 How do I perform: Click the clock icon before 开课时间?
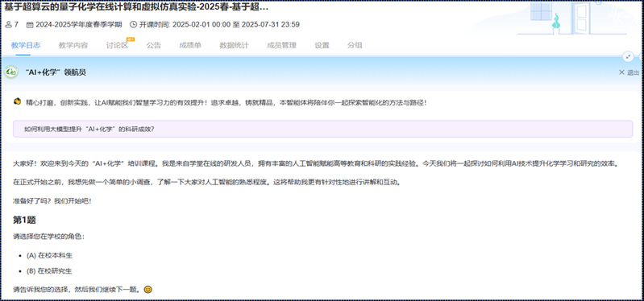point(133,25)
